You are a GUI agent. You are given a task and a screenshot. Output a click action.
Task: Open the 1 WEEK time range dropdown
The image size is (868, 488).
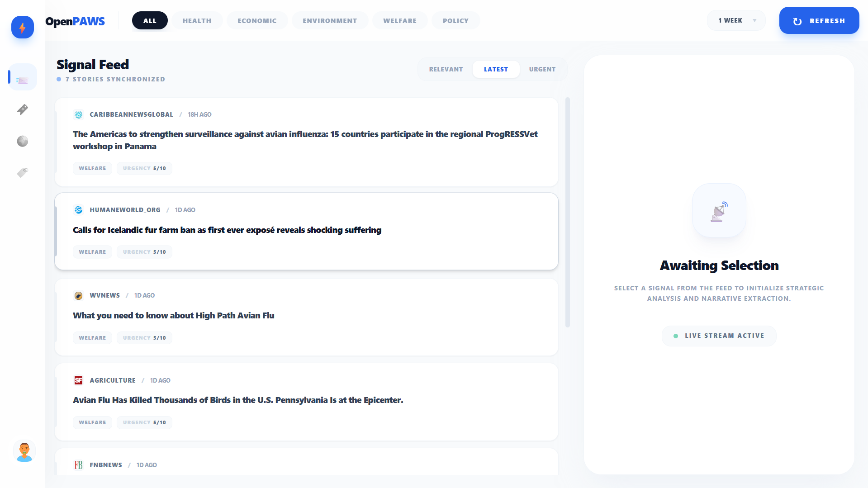coord(735,20)
